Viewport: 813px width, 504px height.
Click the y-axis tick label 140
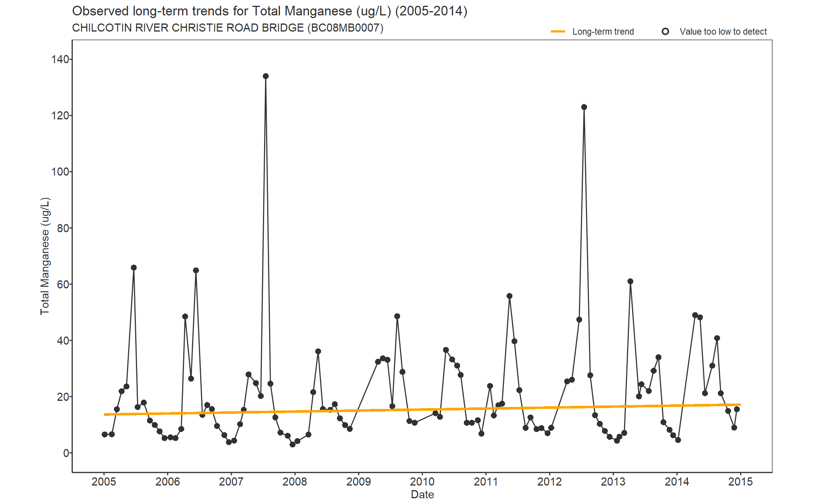coord(60,59)
